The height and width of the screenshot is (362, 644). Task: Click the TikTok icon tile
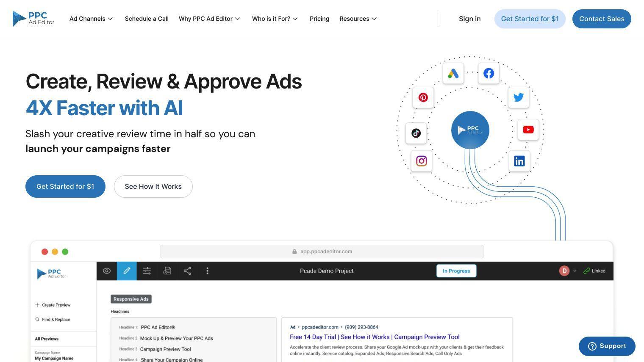point(416,133)
